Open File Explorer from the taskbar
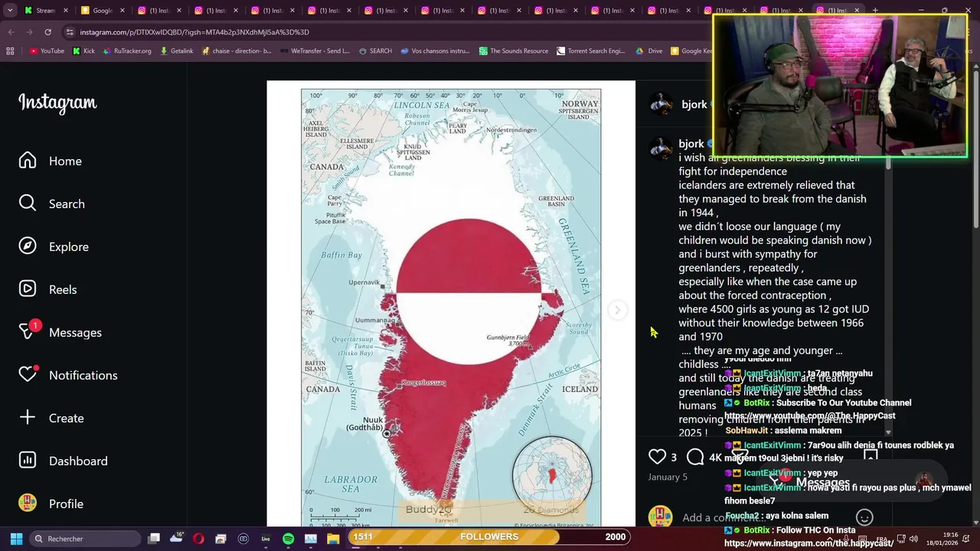The height and width of the screenshot is (551, 980). click(x=333, y=539)
